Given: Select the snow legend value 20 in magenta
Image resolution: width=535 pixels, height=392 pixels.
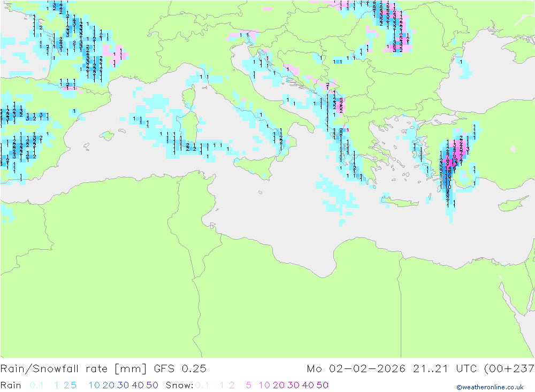Looking at the screenshot, I should coord(279,385).
